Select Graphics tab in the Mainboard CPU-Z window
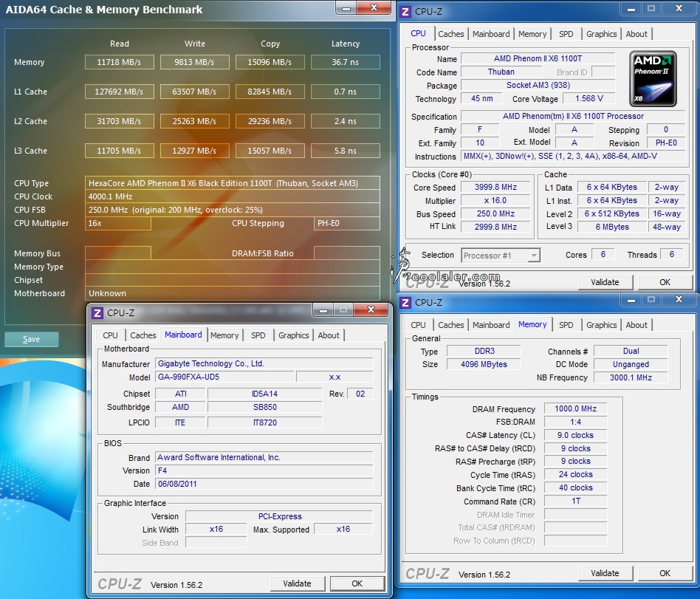Screen dimensions: 700x599 pos(293,335)
